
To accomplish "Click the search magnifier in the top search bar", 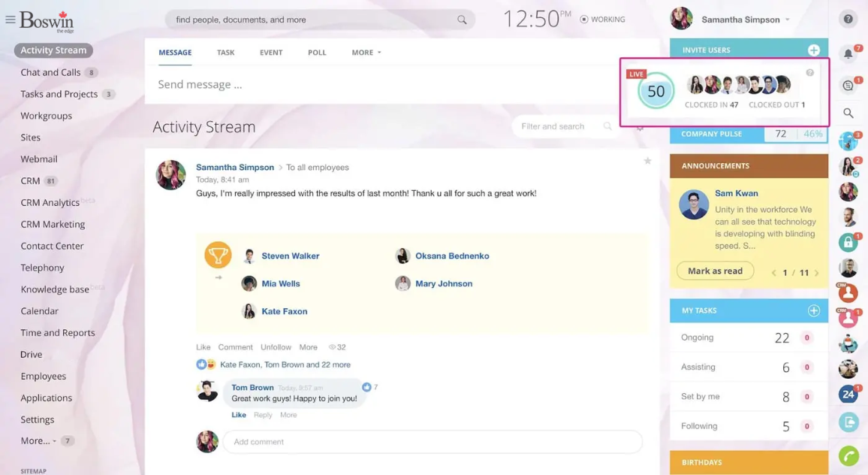I will pyautogui.click(x=462, y=20).
